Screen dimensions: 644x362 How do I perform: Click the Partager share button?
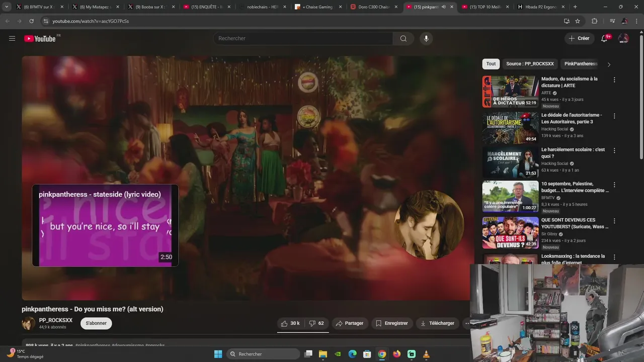coord(349,323)
